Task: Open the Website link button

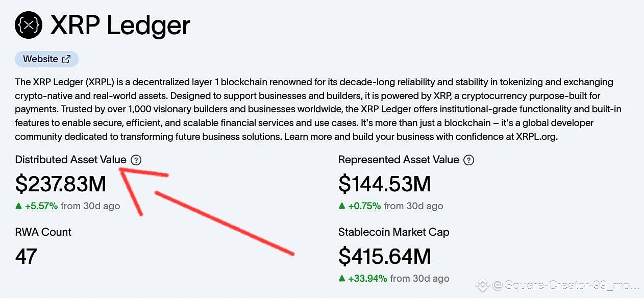Action: 46,59
